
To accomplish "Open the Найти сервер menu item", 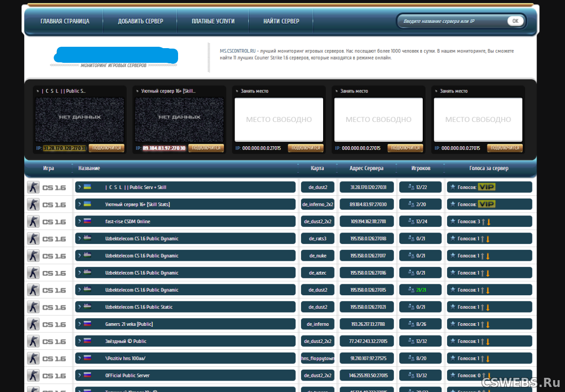I will point(281,21).
